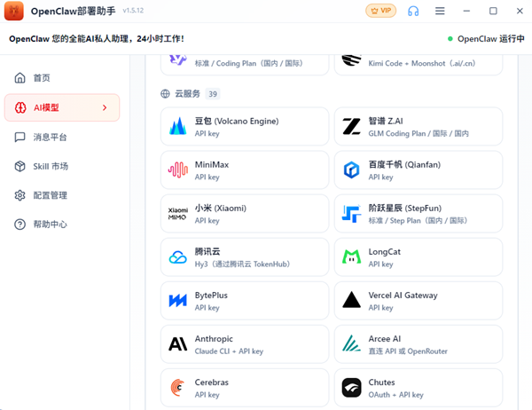Choose Vercel AI Gateway provider
This screenshot has height=410, width=532.
coord(419,301)
